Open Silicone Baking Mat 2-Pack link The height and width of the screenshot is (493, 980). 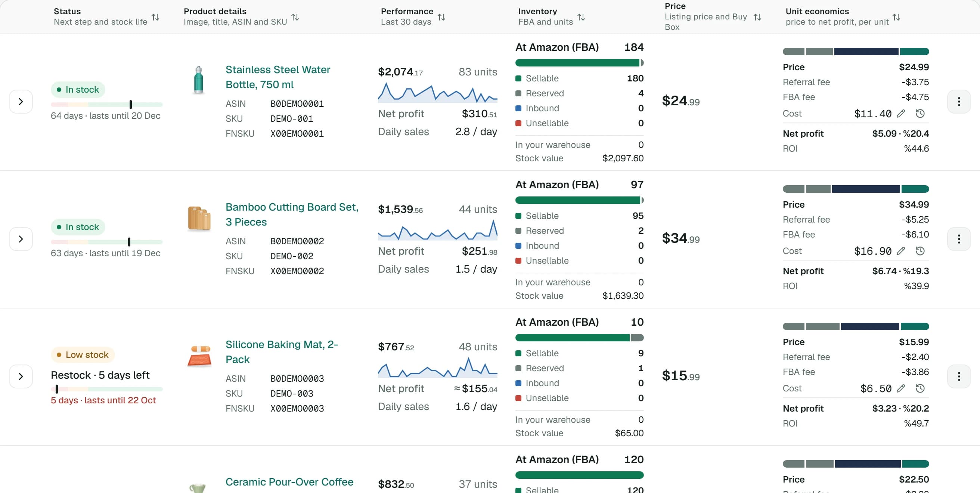(282, 351)
